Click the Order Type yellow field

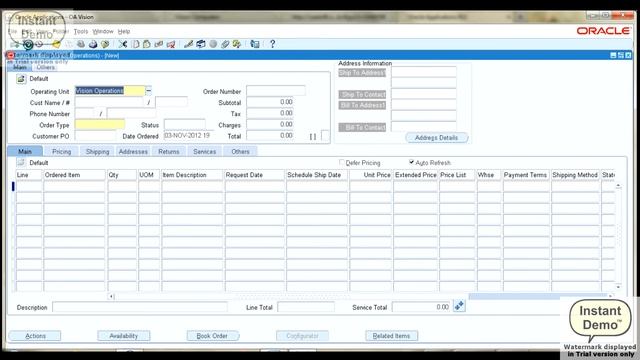pyautogui.click(x=100, y=124)
